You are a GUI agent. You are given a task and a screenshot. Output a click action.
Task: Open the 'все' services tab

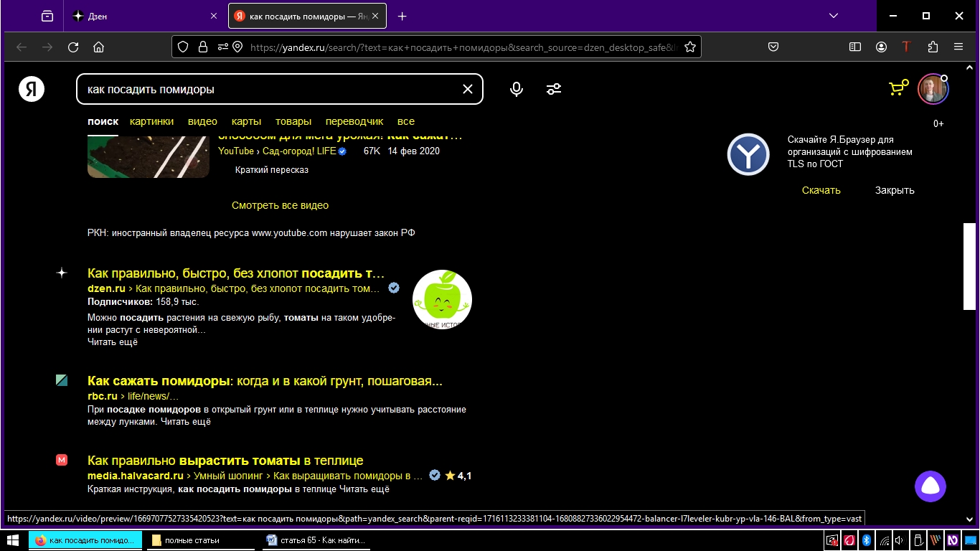(406, 121)
